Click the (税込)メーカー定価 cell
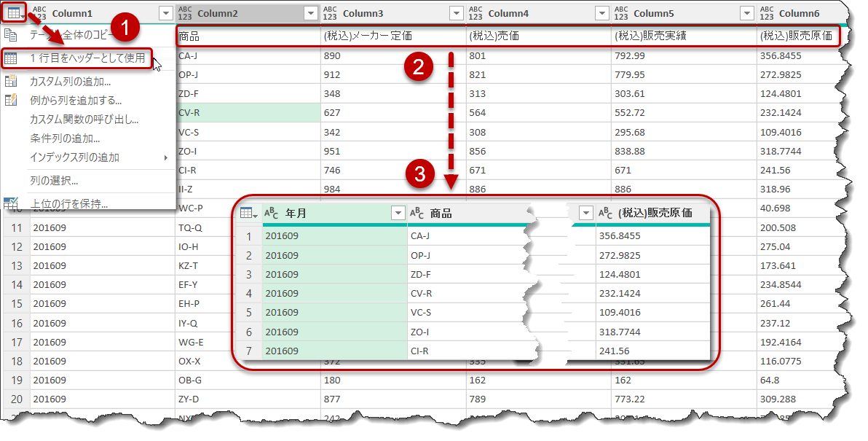This screenshot has height=441, width=868. click(393, 36)
